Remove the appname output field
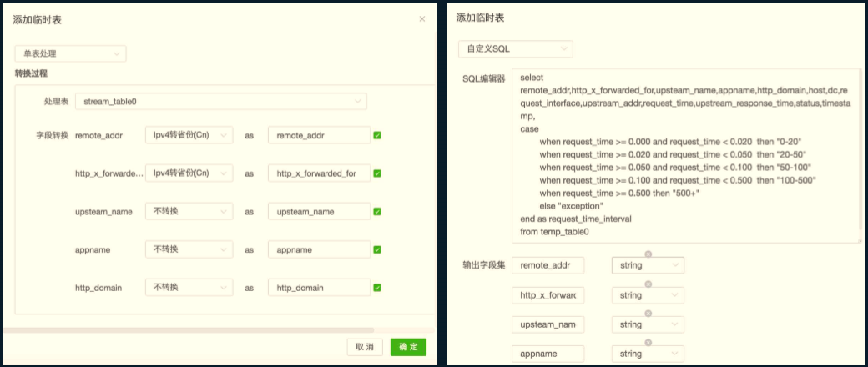Screen dimensions: 868x367 click(648, 343)
